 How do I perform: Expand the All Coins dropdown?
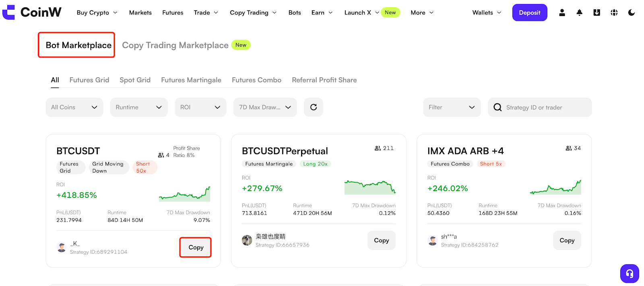pos(74,107)
